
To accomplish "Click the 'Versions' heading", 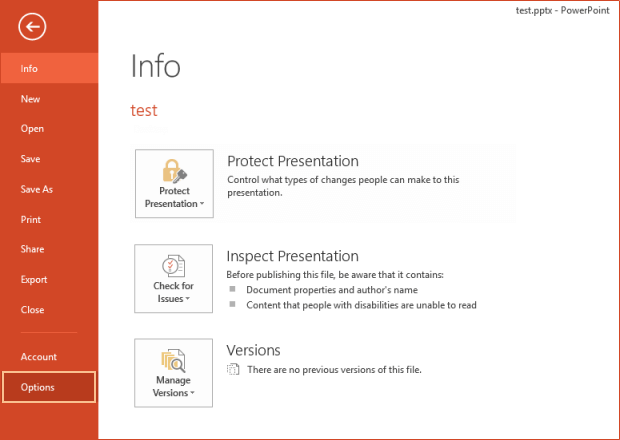I will point(253,350).
